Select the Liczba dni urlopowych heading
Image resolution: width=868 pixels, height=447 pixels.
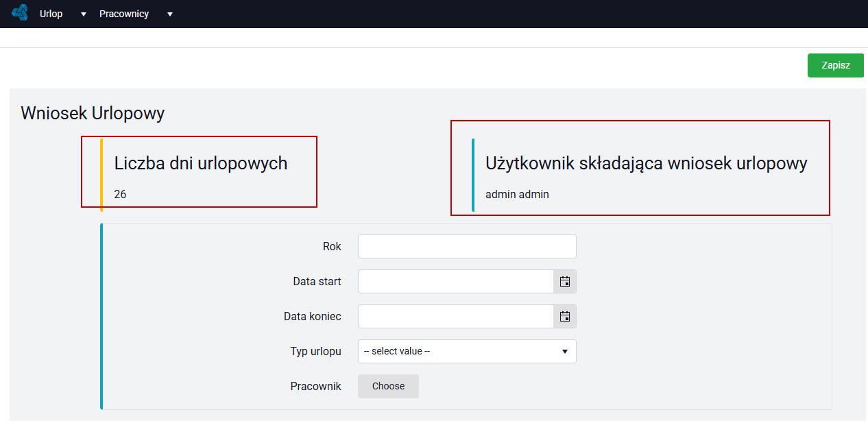coord(201,163)
